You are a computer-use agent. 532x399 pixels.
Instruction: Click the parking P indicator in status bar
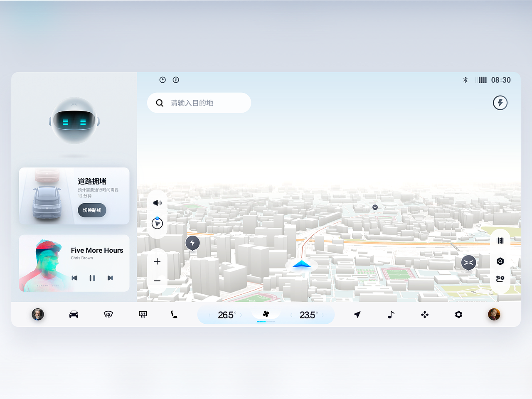point(176,80)
